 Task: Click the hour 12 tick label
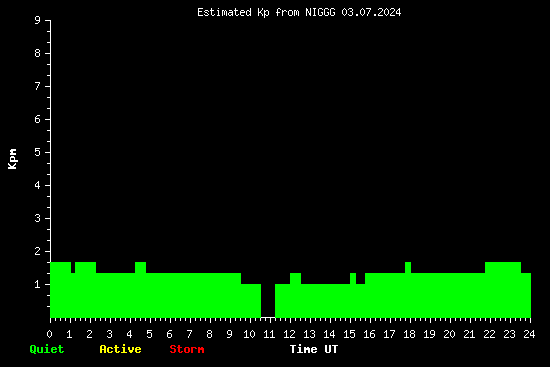pyautogui.click(x=289, y=334)
